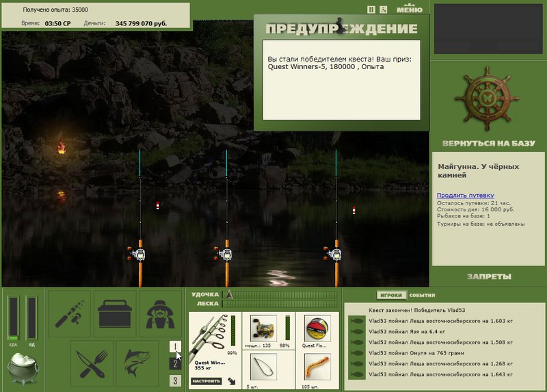This screenshot has height=392, width=547.
Task: Click location title 'Майгунна. У чёрных камней'
Action: click(478, 171)
